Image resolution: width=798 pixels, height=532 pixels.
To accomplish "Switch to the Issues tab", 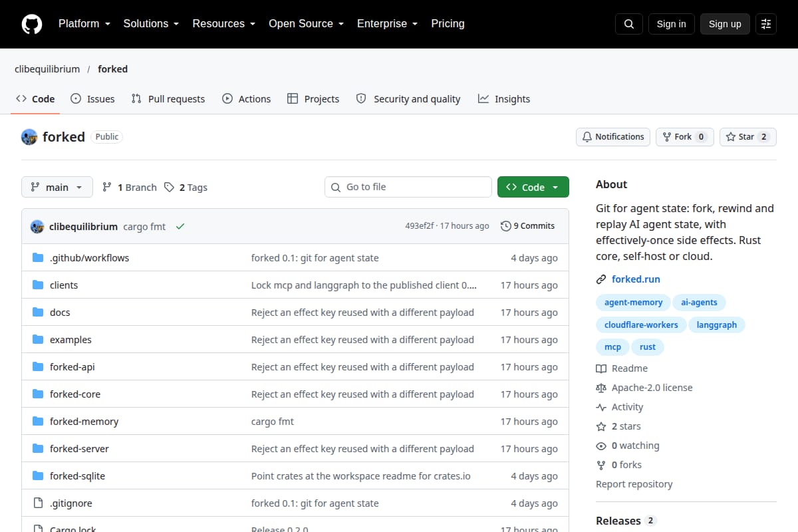I will 92,99.
